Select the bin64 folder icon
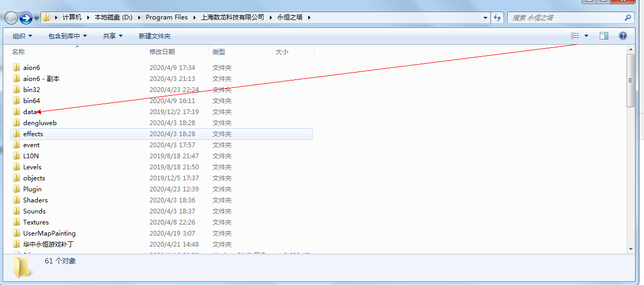 point(17,100)
